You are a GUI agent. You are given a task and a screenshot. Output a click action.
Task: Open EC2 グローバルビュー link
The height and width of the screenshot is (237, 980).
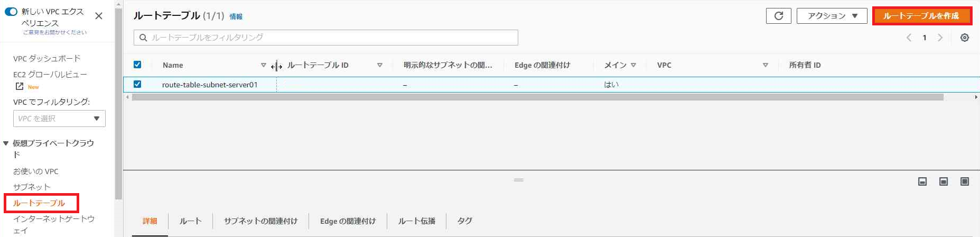click(x=50, y=74)
